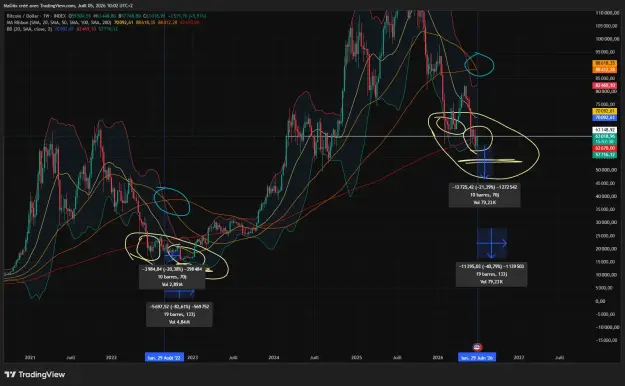Click the 2025 label on time axis
Viewport: 625px width, 386px height.
click(x=356, y=358)
